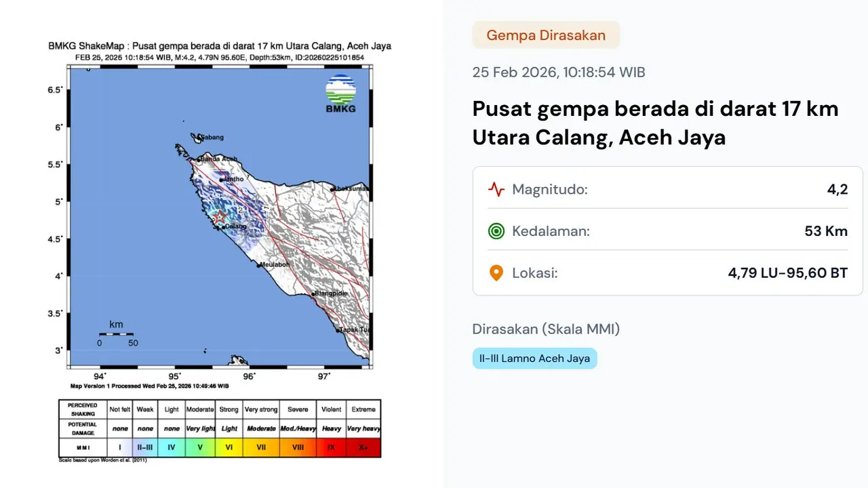This screenshot has height=488, width=868.
Task: Click the date 25 Feb 2026, 10:18:54 WIB
Action: click(559, 72)
